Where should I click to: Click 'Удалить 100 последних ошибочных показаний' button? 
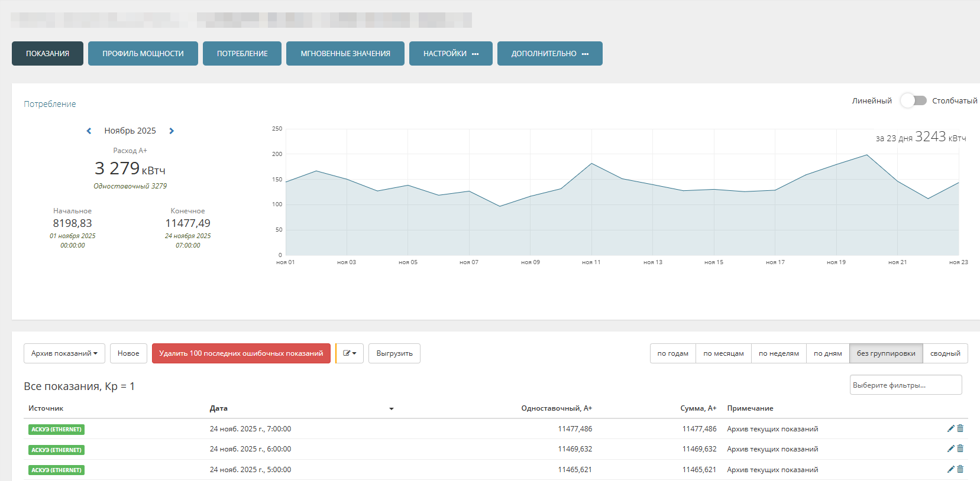click(241, 353)
